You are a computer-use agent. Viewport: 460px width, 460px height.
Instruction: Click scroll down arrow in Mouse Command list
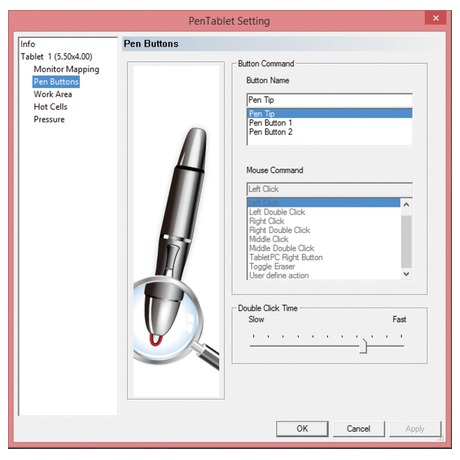pos(406,274)
